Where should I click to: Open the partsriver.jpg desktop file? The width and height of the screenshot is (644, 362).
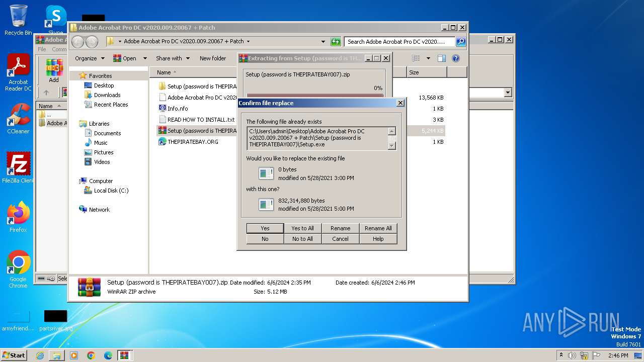[x=55, y=321]
